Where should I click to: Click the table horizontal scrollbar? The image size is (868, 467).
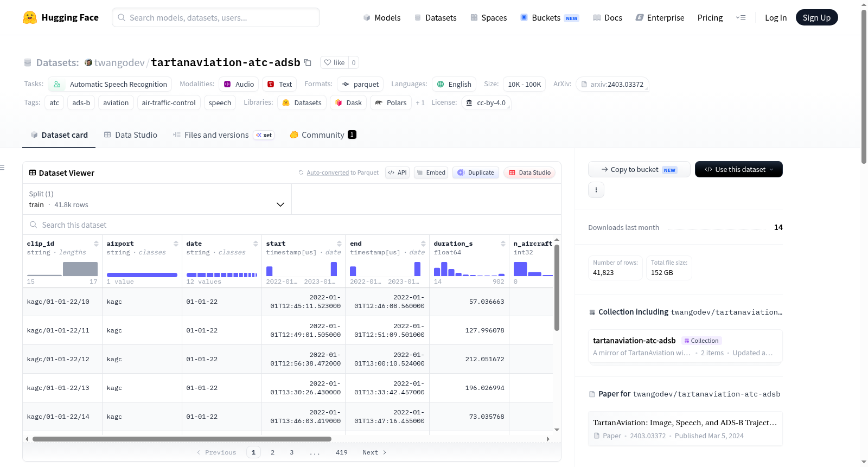tap(182, 439)
